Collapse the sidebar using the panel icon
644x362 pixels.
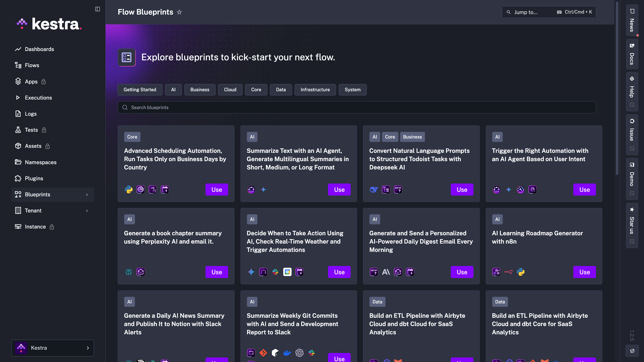(98, 9)
